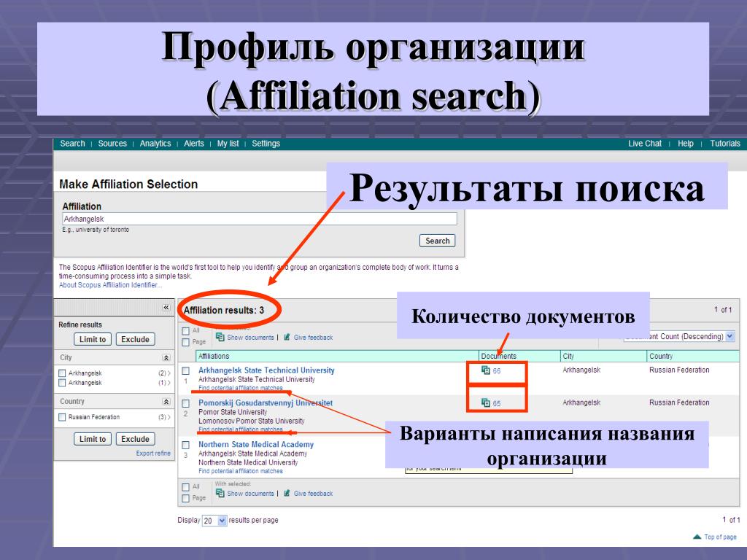Check the top Page checkbox

pos(186,342)
